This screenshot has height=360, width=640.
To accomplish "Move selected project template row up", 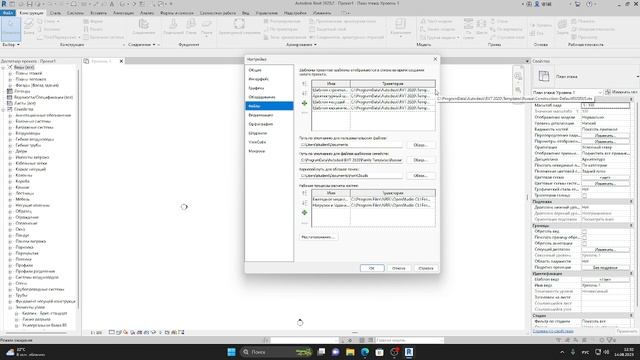I will 304,84.
